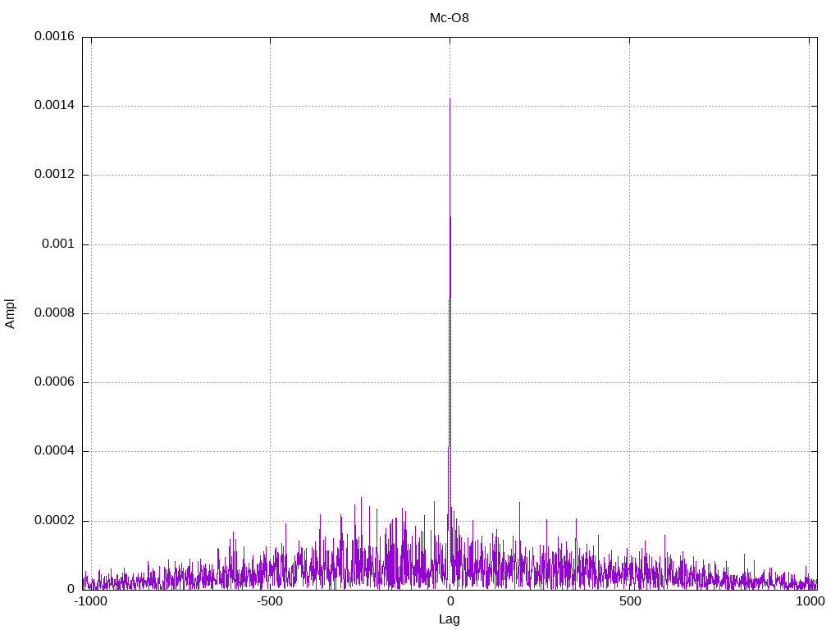
Task: Click the 0 label on the y-axis
Action: pyautogui.click(x=71, y=590)
